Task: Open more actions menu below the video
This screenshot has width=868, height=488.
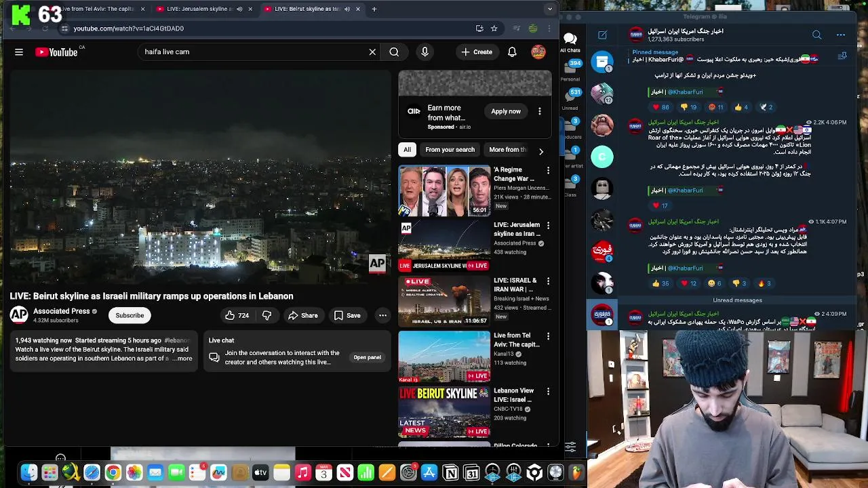Action: pyautogui.click(x=382, y=315)
